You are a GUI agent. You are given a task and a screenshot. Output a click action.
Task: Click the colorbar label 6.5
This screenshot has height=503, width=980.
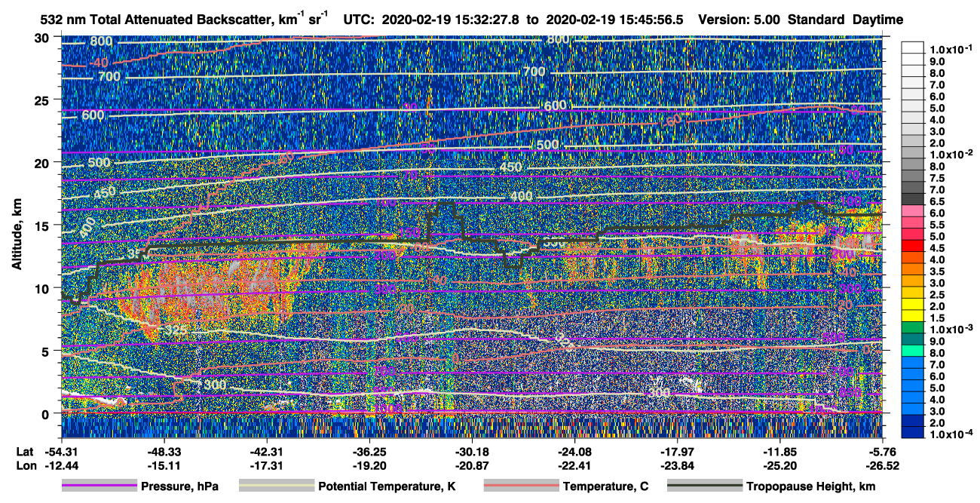click(937, 201)
